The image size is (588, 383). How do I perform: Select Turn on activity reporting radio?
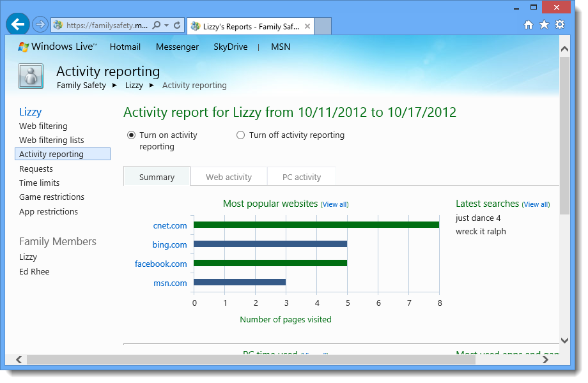[131, 135]
